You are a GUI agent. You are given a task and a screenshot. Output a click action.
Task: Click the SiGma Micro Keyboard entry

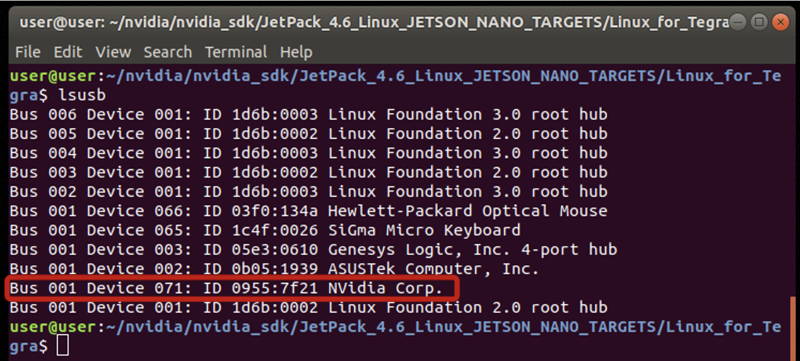(424, 230)
